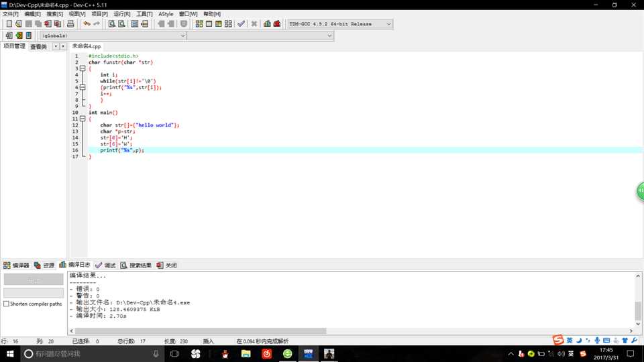
Task: Close current file via toolbar icon
Action: (x=48, y=24)
